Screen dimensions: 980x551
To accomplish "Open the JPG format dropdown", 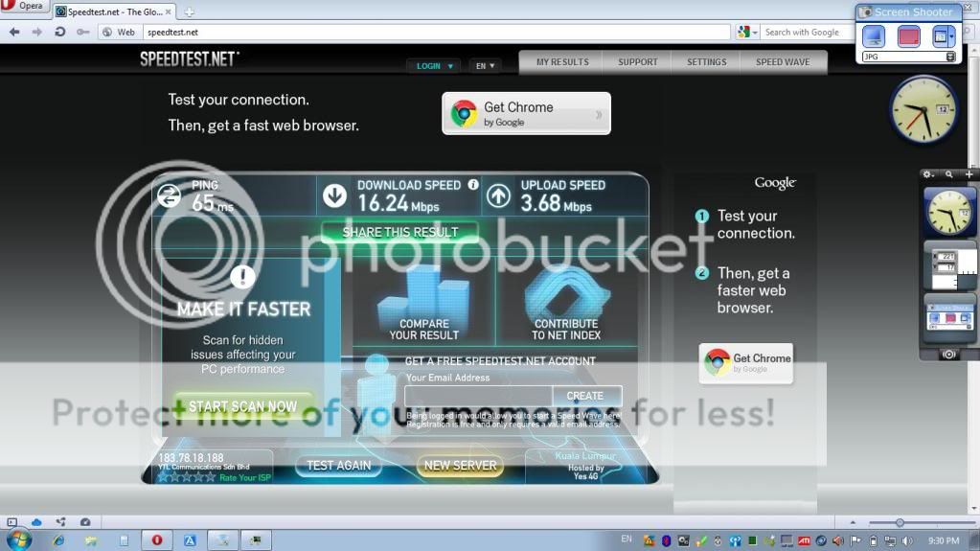I will 950,57.
